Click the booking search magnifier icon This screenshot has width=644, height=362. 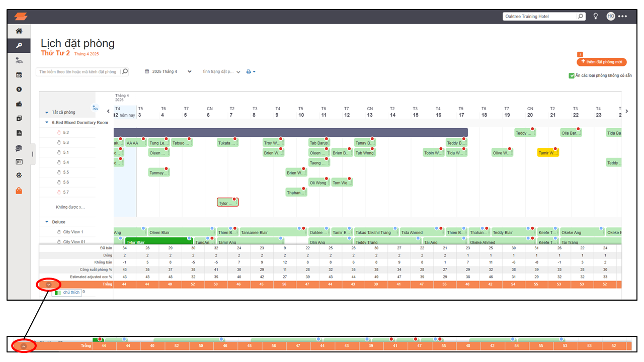click(125, 71)
